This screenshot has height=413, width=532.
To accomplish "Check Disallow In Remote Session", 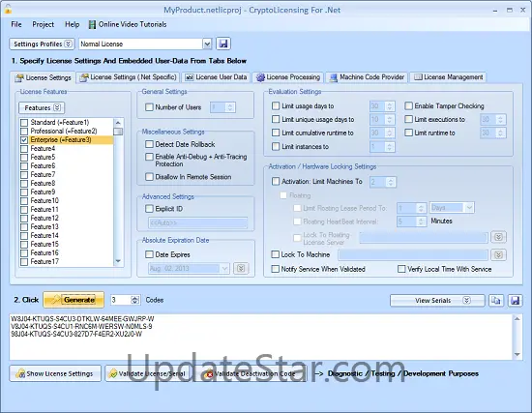I will 149,177.
